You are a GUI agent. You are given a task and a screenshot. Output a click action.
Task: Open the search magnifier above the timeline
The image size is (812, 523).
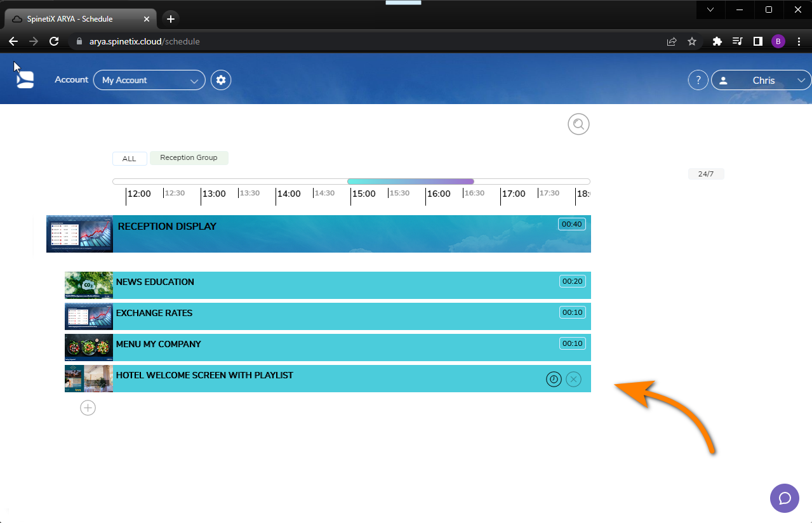click(578, 124)
